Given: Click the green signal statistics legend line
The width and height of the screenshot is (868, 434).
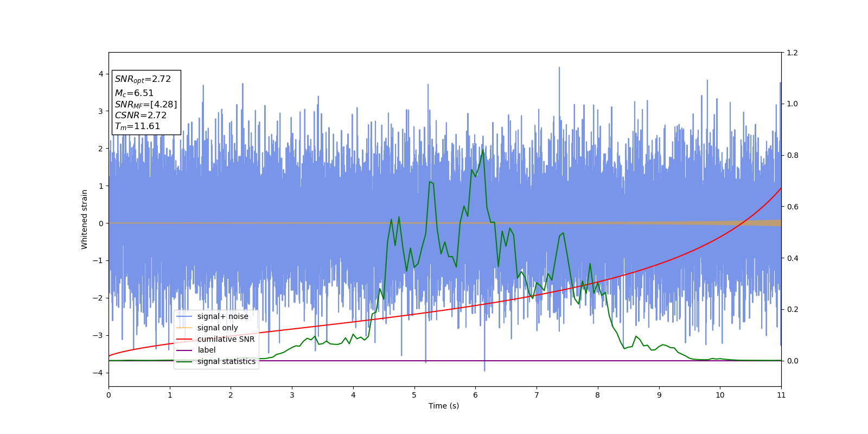Looking at the screenshot, I should [x=184, y=361].
